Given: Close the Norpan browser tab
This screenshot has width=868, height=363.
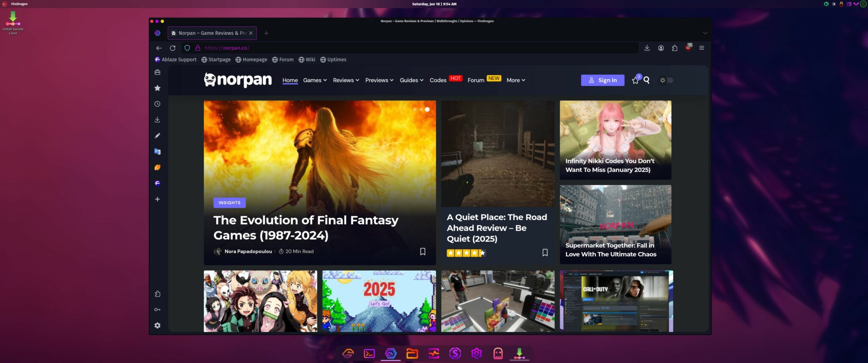Looking at the screenshot, I should [x=251, y=33].
